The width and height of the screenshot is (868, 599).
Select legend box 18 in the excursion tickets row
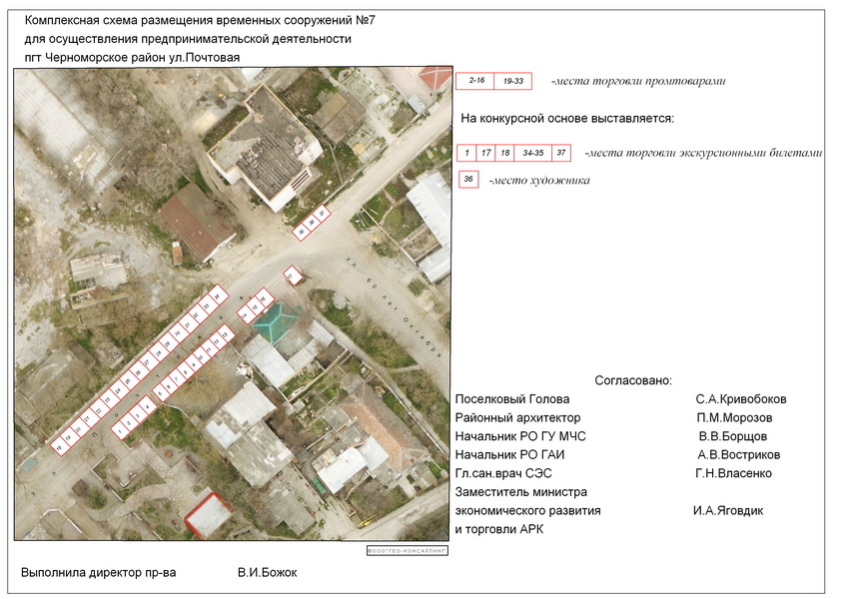pos(505,153)
